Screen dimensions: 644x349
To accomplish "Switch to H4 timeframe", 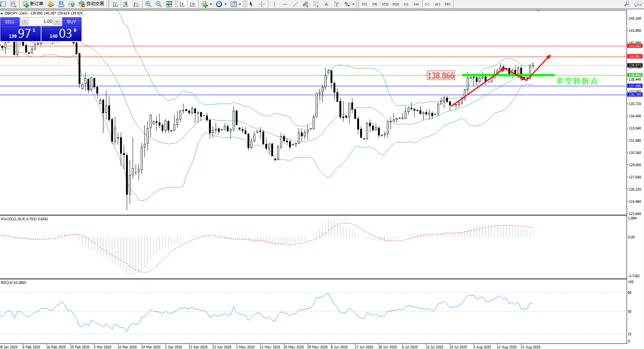I will point(416,4).
